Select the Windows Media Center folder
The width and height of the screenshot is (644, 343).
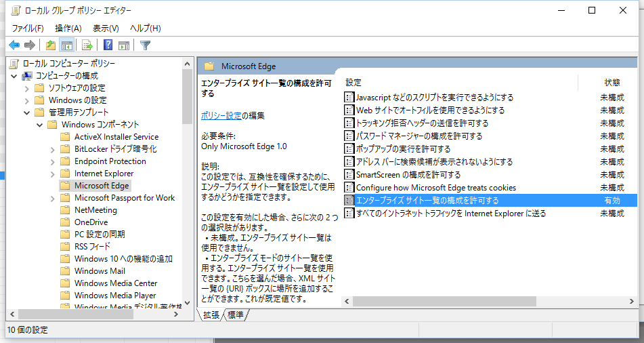pyautogui.click(x=116, y=283)
